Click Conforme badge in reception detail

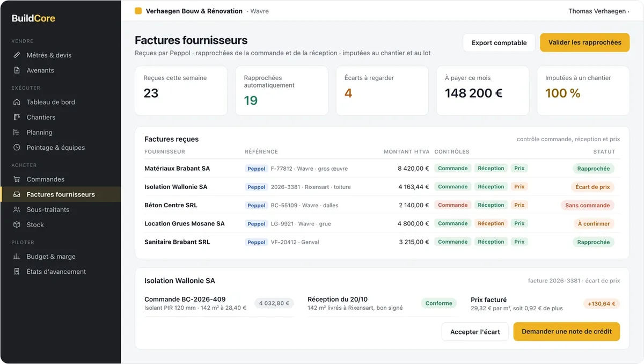439,303
